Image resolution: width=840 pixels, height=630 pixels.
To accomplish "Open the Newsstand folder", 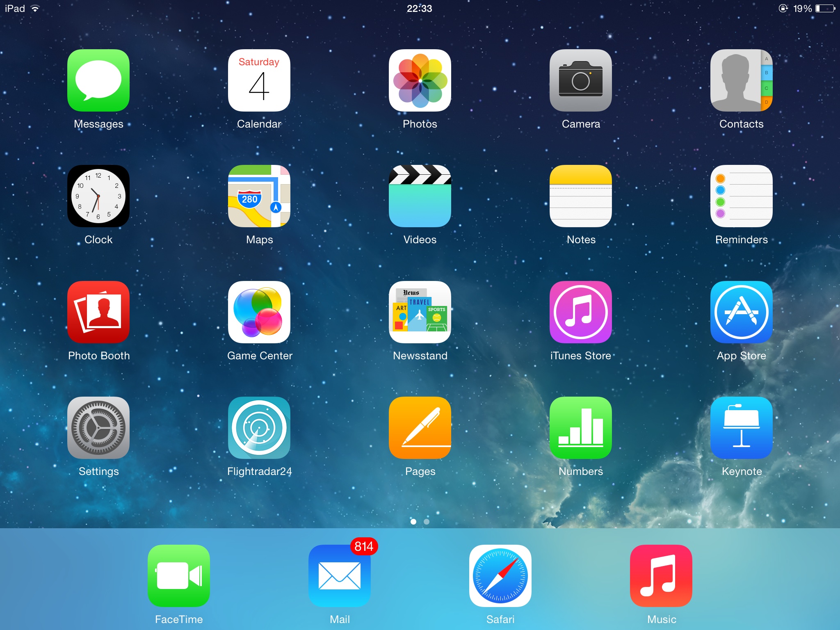I will 420,312.
